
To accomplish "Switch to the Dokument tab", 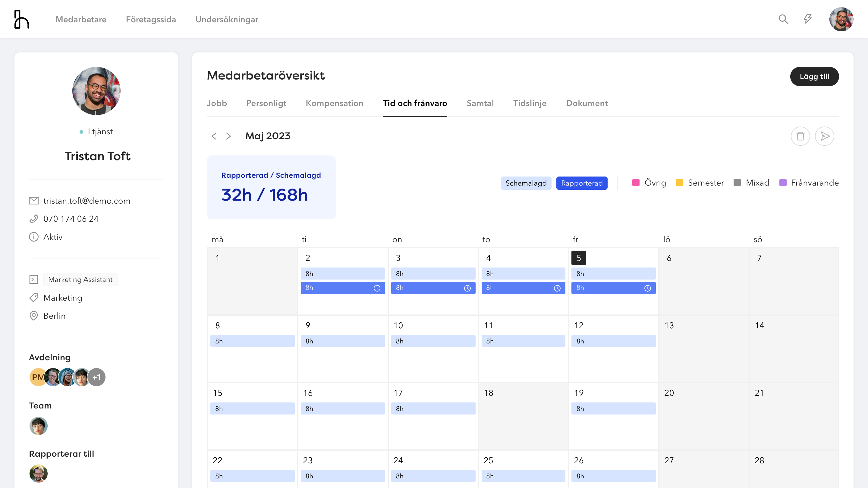I will [x=587, y=103].
